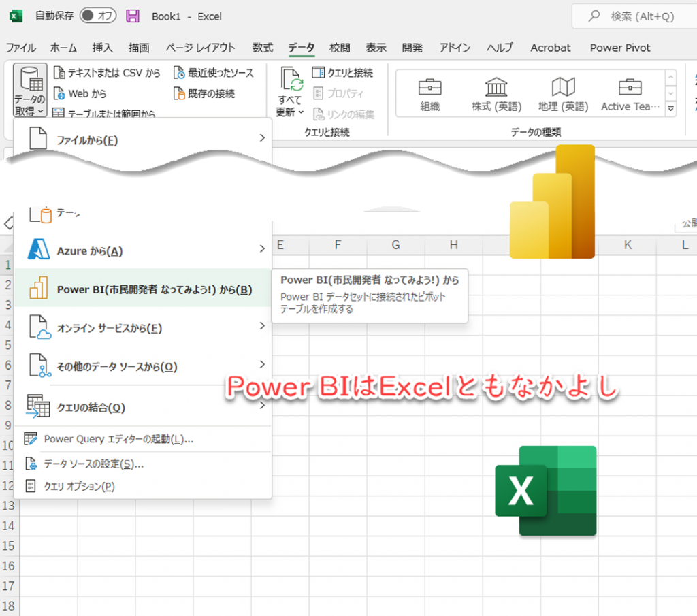Click the Power Query editor pencil icon
This screenshot has height=616, width=697.
tap(30, 438)
